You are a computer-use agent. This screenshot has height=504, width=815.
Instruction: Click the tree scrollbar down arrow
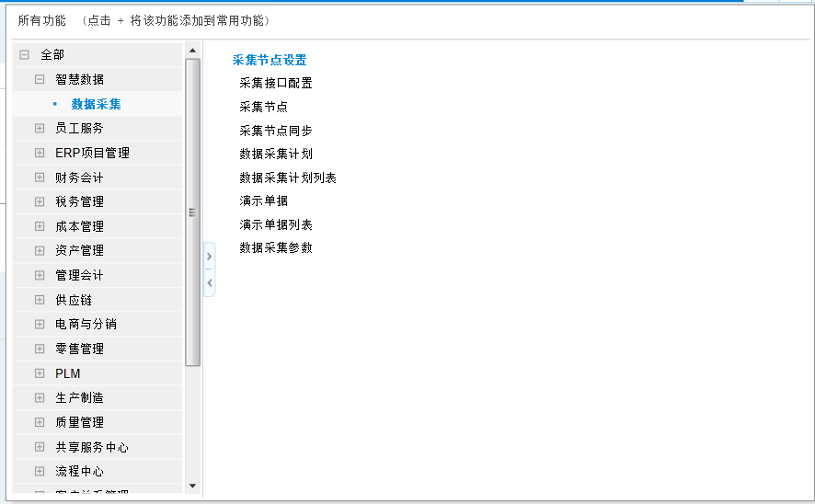point(192,486)
